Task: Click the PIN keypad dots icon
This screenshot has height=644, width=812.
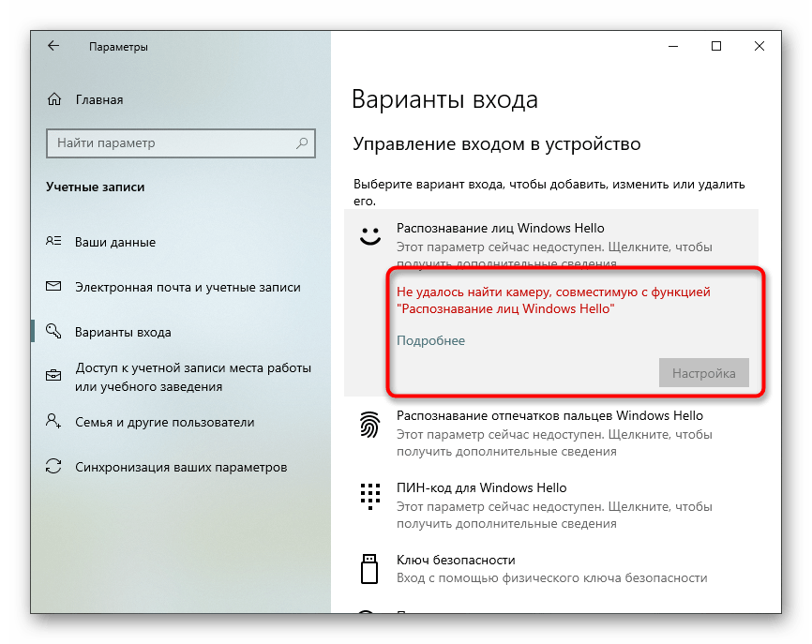Action: (x=370, y=497)
